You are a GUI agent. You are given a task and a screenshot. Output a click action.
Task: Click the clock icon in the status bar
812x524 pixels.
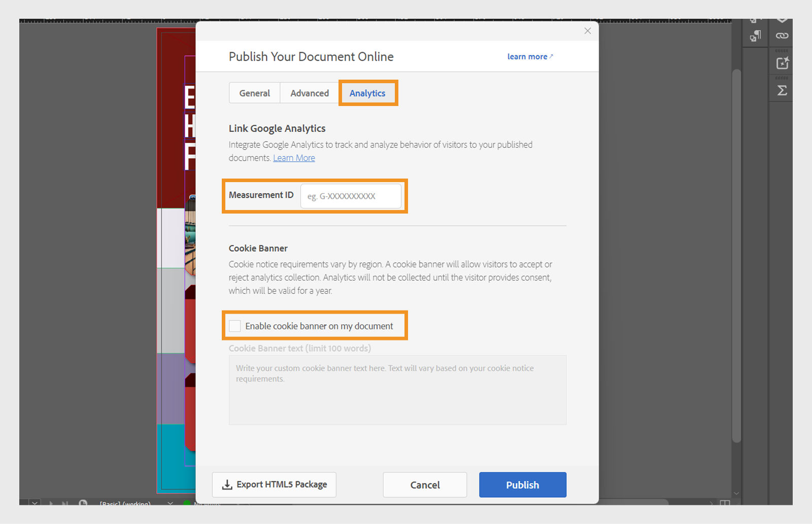(x=83, y=503)
